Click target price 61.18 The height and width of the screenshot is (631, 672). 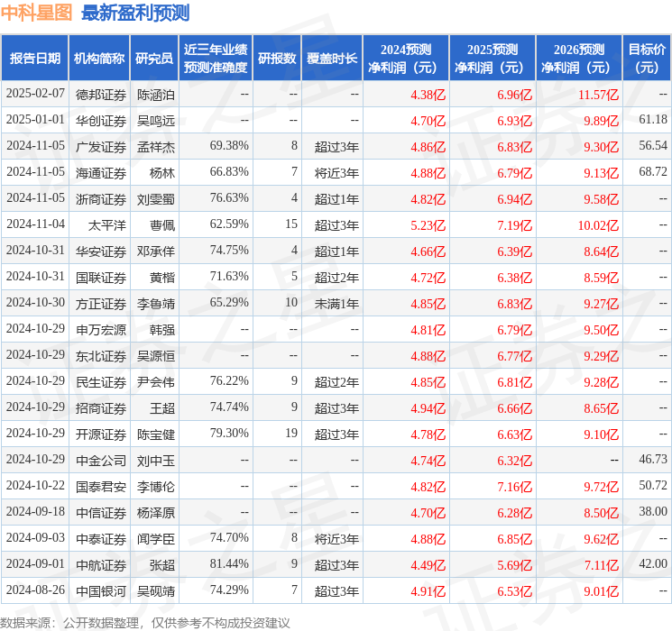click(653, 120)
